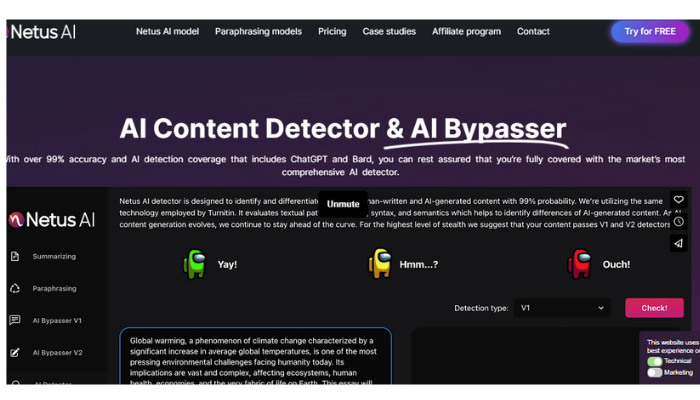The width and height of the screenshot is (700, 400).
Task: Click the Yay! label text
Action: 227,265
